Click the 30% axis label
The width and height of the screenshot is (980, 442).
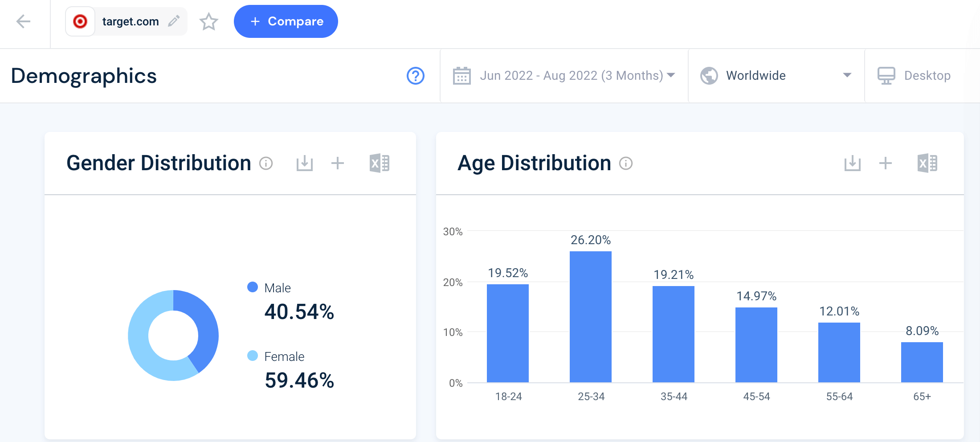click(453, 232)
